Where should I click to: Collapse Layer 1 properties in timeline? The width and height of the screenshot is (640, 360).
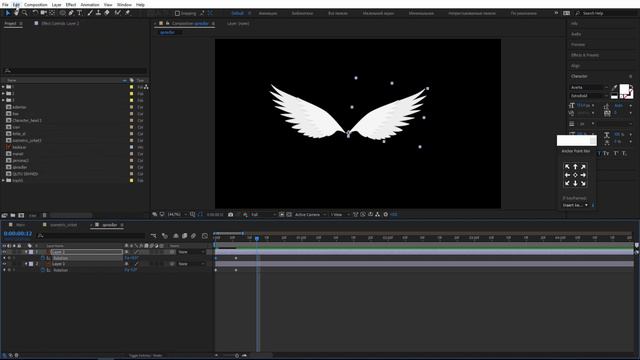26,264
